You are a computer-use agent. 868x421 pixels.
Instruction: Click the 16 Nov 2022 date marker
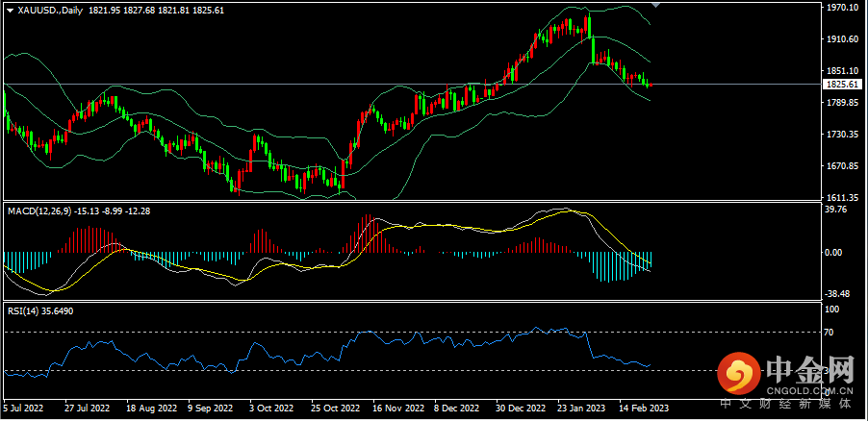coord(396,408)
